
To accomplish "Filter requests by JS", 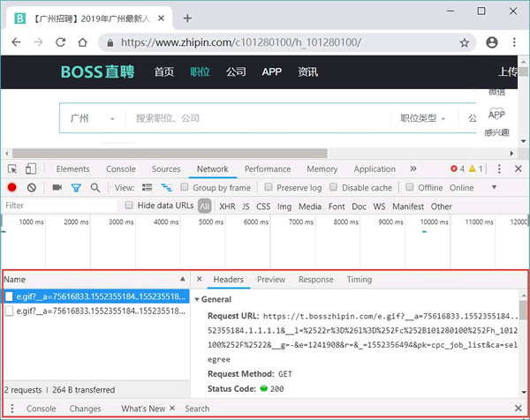I will [x=246, y=206].
